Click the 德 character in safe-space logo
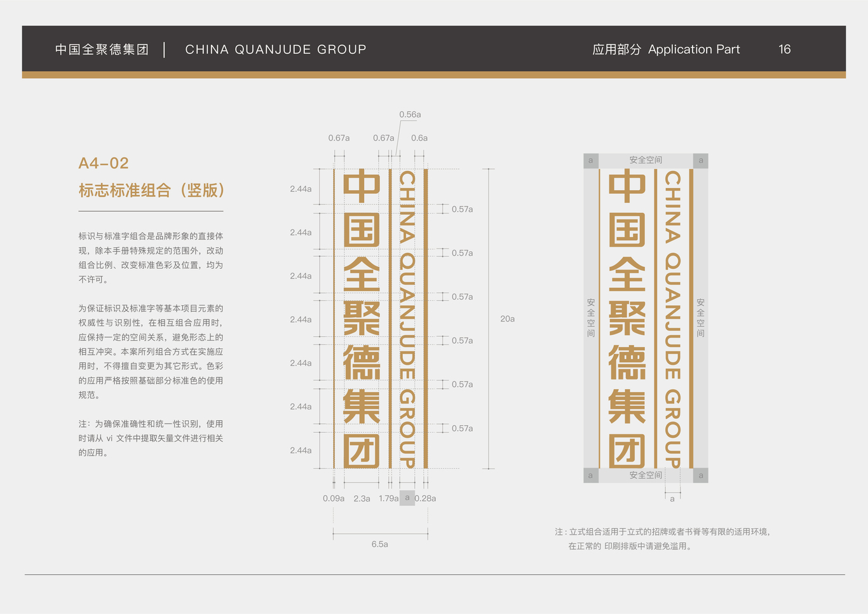Screen dimensions: 868x614 [627, 362]
